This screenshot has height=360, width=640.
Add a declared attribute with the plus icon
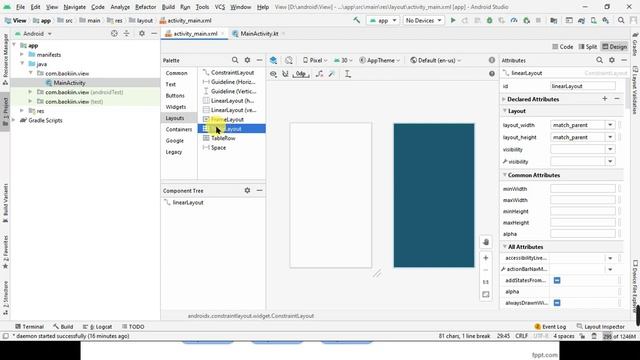pos(605,99)
